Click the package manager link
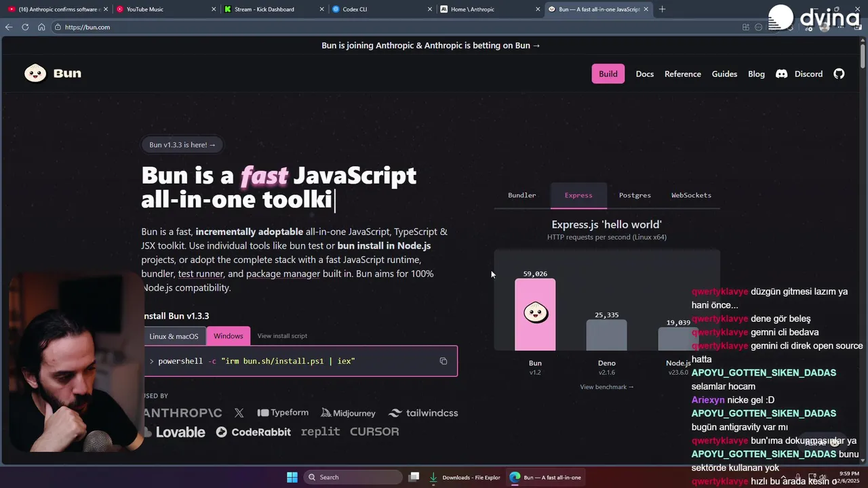The width and height of the screenshot is (868, 488). point(283,274)
